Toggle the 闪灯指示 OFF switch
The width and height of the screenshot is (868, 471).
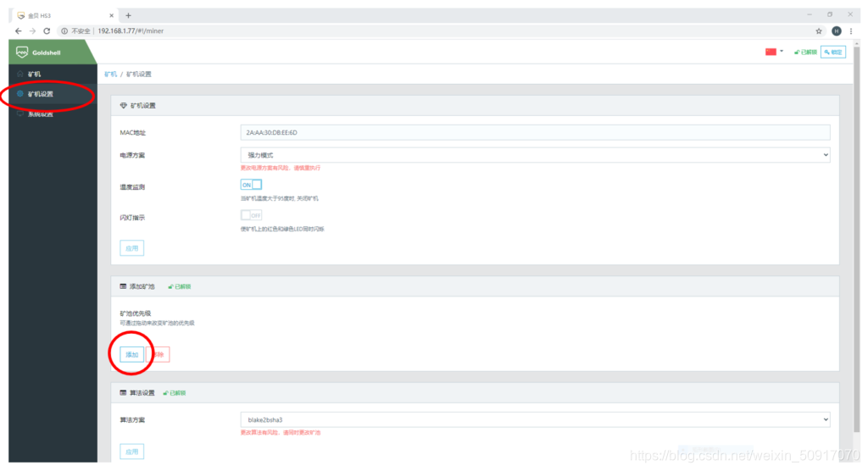[251, 215]
